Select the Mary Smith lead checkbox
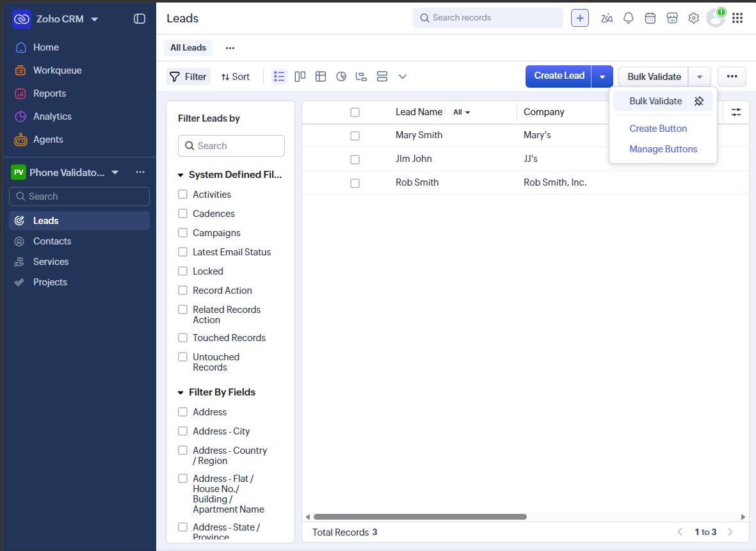 (355, 136)
